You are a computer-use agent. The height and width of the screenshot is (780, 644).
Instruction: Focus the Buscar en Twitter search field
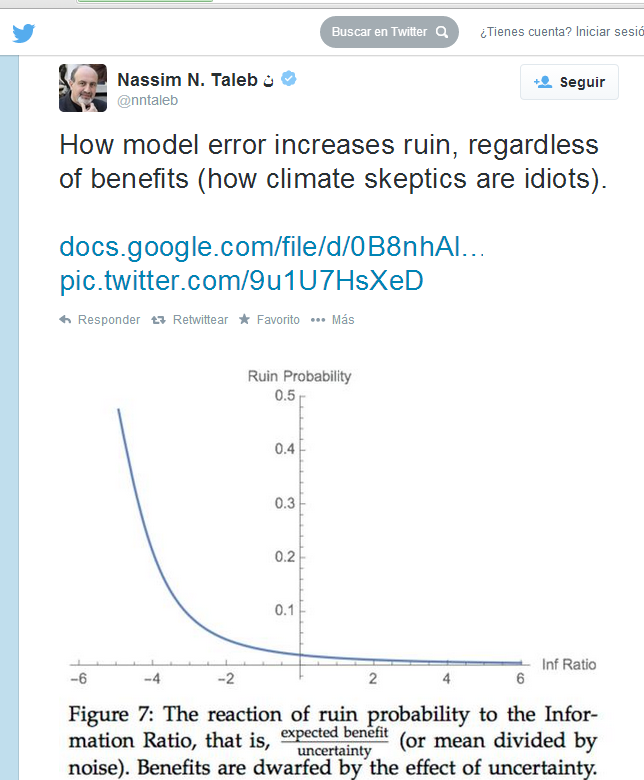click(x=380, y=32)
